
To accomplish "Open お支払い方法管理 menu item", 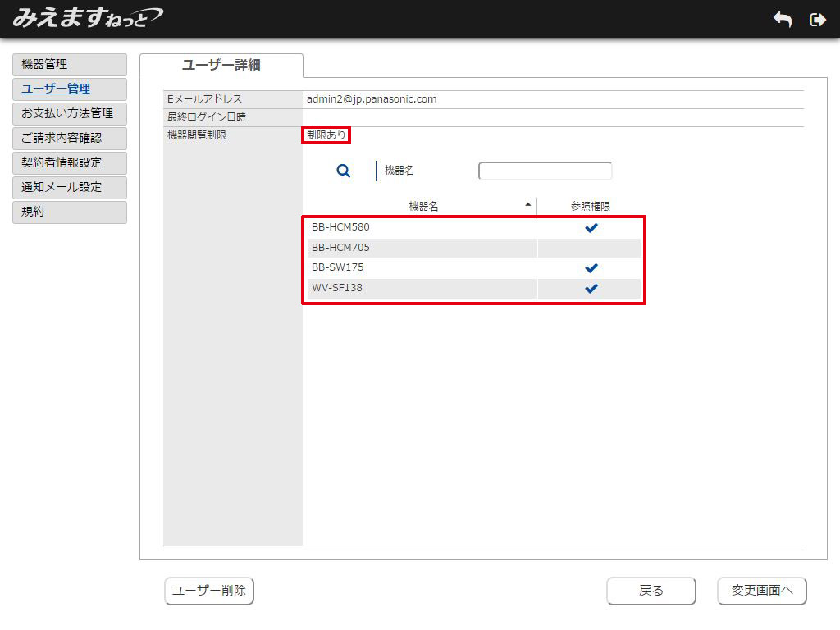I will coord(70,114).
